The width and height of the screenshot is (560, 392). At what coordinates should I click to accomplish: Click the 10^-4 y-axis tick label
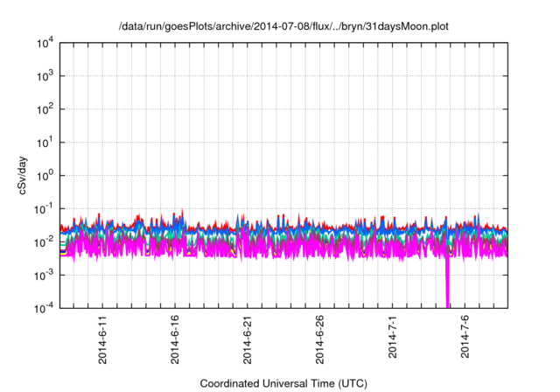[x=47, y=307]
